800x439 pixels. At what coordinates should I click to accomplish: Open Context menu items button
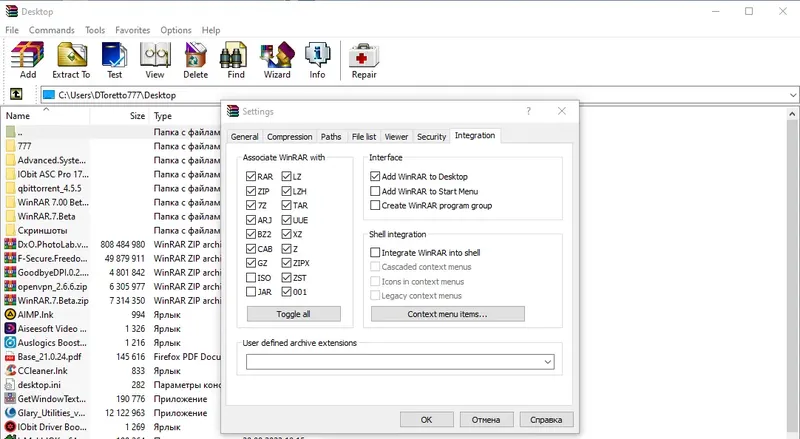(x=447, y=314)
